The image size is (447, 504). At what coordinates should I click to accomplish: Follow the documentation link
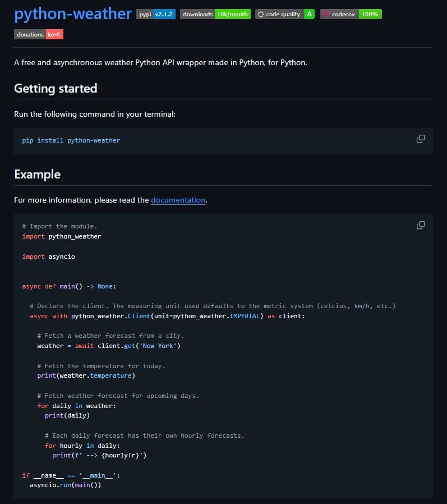[178, 200]
